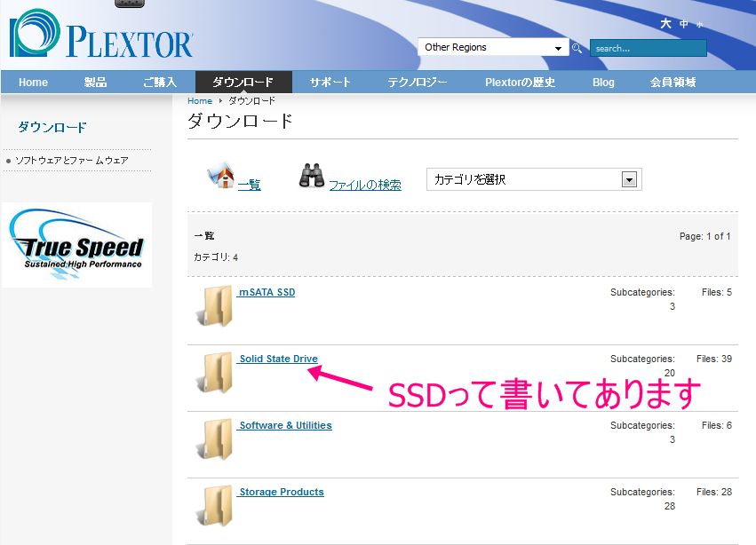
Task: Click the 'Files: 39' text
Action: coord(714,359)
